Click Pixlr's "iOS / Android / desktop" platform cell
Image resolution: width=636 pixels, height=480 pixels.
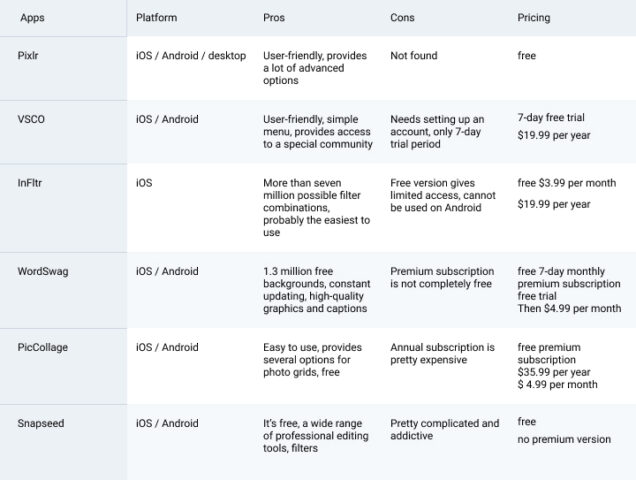(x=190, y=56)
